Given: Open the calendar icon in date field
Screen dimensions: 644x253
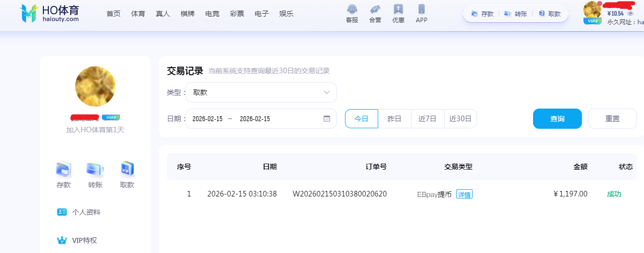Looking at the screenshot, I should click(x=326, y=119).
